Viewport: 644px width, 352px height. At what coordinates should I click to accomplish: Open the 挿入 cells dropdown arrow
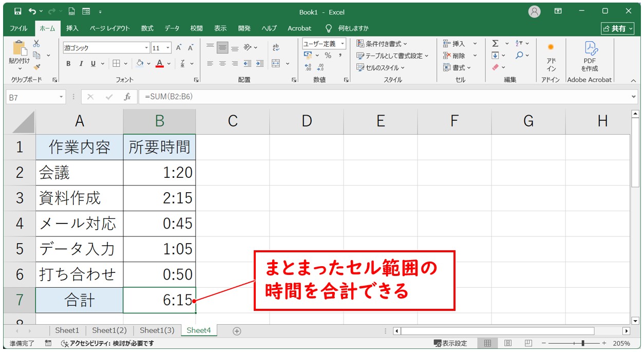coord(475,44)
